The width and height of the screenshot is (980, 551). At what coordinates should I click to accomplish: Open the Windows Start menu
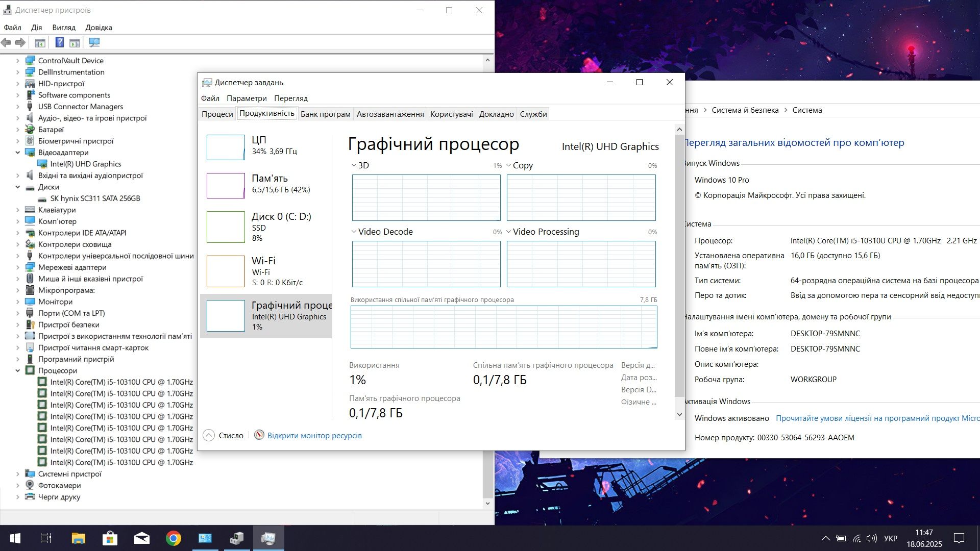[15, 538]
